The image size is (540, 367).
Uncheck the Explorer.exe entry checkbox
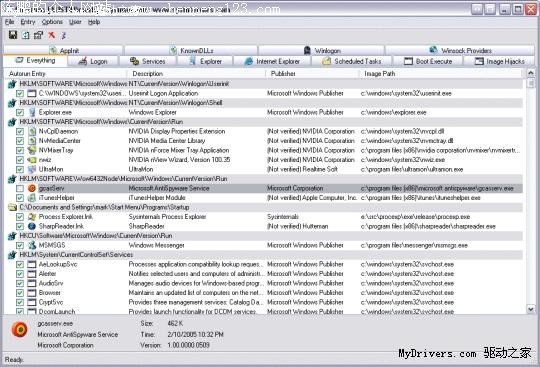click(x=20, y=112)
